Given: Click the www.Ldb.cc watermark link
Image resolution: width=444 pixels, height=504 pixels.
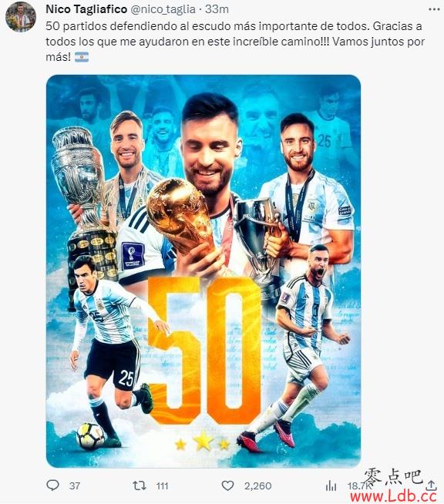Looking at the screenshot, I should click(x=394, y=496).
